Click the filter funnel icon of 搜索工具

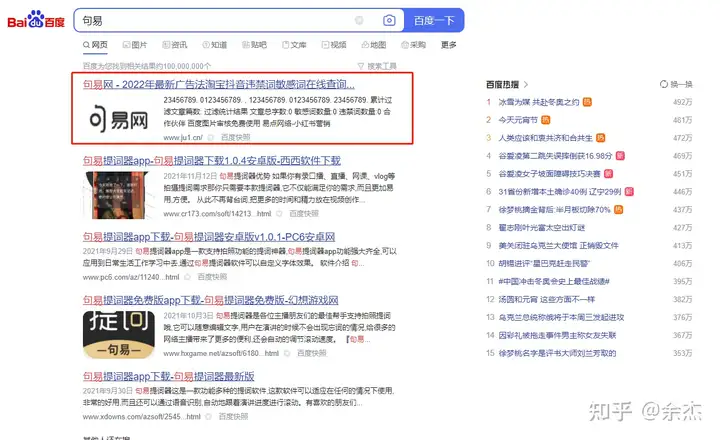tap(361, 66)
